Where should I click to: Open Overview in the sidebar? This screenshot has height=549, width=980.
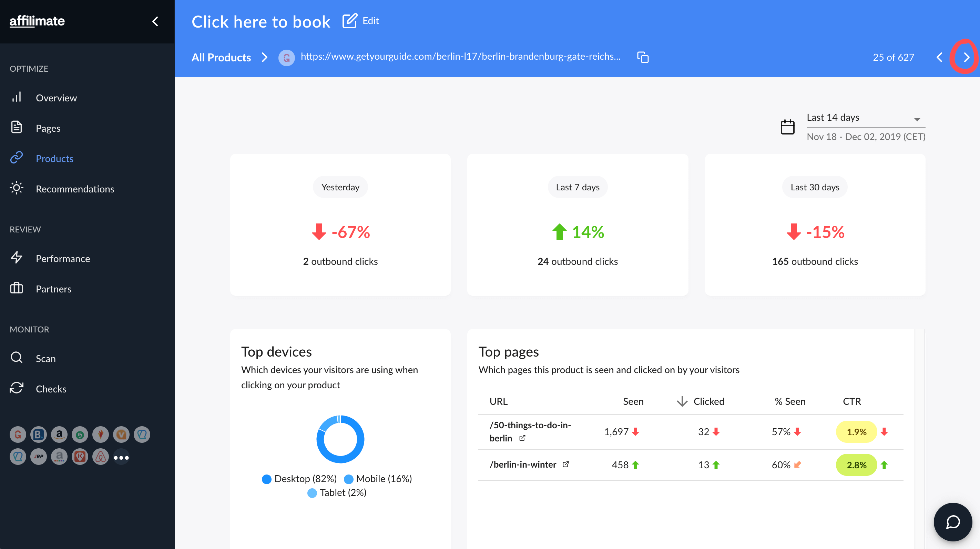56,98
